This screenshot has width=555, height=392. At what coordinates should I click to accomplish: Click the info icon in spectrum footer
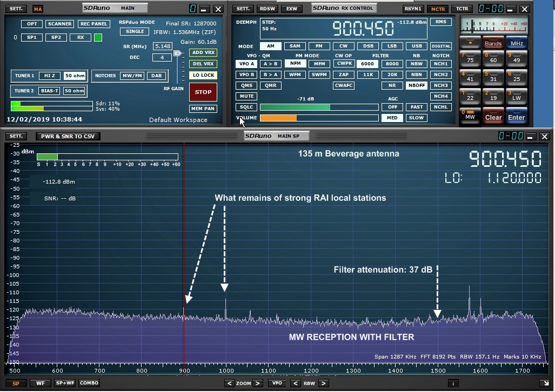[x=453, y=383]
